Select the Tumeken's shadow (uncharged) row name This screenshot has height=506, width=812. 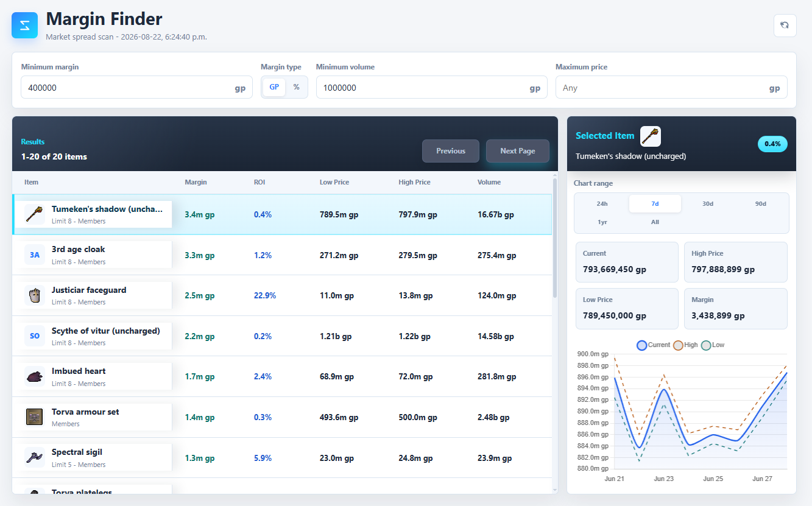[107, 209]
